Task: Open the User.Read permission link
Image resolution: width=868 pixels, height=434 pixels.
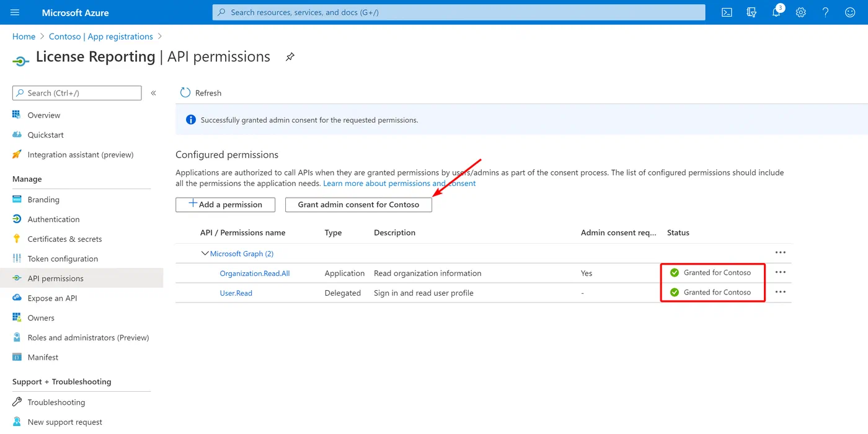Action: 236,293
